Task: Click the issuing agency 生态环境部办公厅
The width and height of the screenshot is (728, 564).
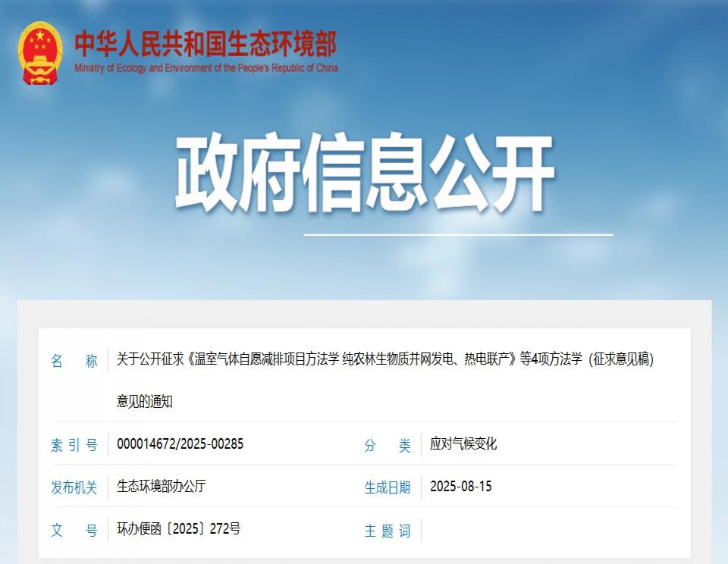Action: [x=161, y=486]
